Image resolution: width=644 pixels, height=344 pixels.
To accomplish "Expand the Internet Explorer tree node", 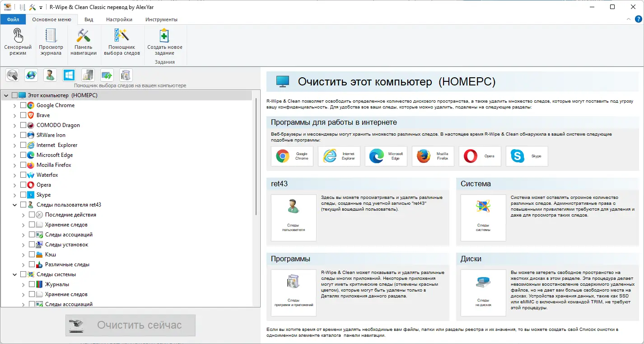I will (x=14, y=145).
